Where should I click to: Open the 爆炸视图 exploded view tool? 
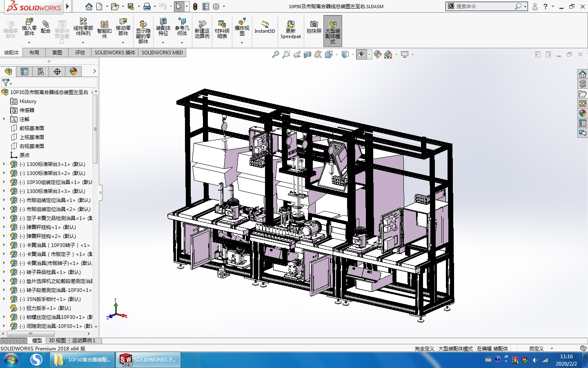(242, 29)
